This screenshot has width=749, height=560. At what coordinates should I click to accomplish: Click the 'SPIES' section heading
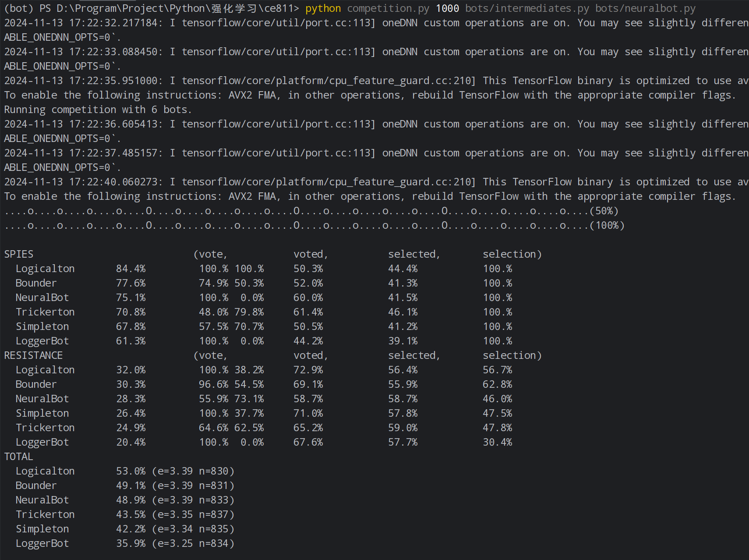coord(19,254)
